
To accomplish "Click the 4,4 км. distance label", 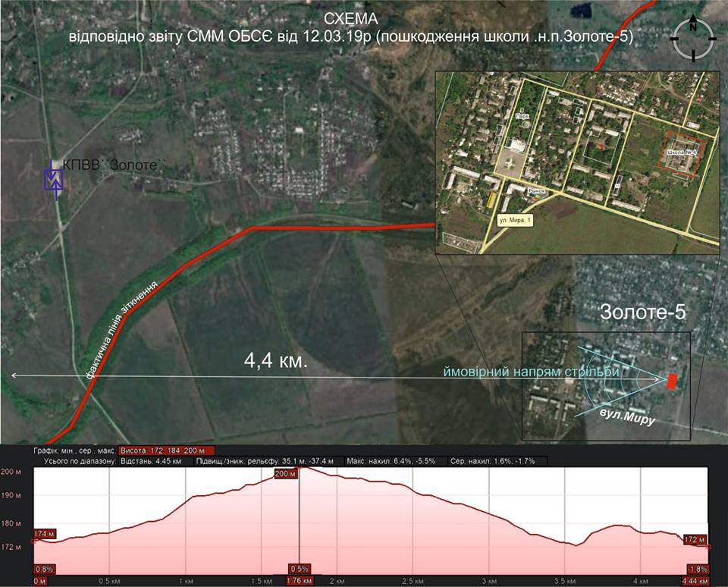I will (x=276, y=361).
